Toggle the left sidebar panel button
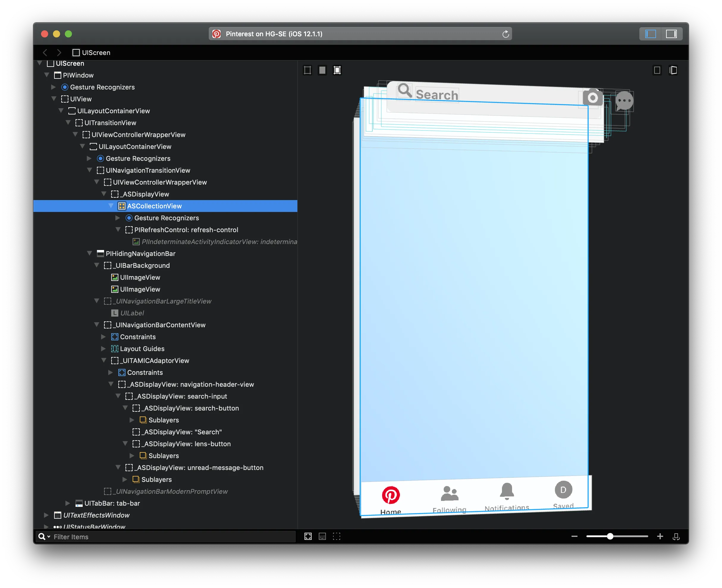The width and height of the screenshot is (722, 588). pos(650,34)
